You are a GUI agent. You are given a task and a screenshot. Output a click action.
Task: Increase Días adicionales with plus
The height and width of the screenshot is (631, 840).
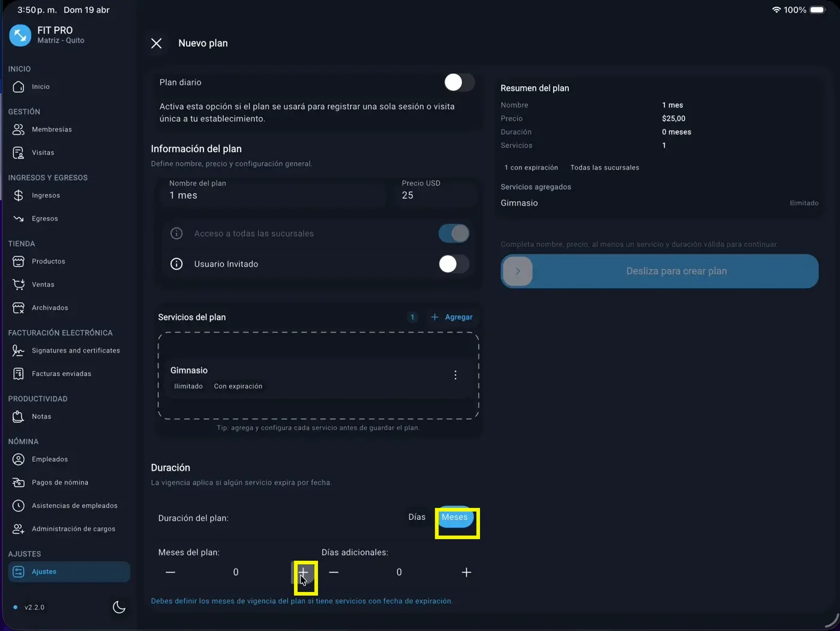coord(466,573)
